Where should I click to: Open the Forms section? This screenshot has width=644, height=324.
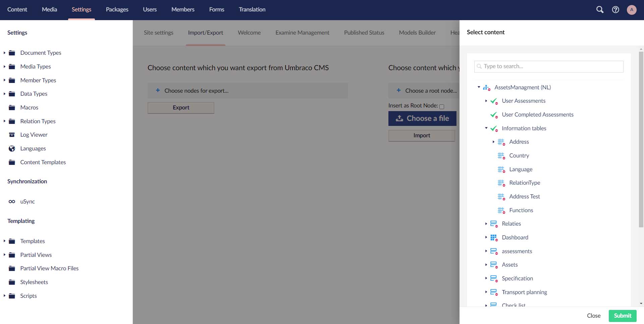[x=217, y=9]
